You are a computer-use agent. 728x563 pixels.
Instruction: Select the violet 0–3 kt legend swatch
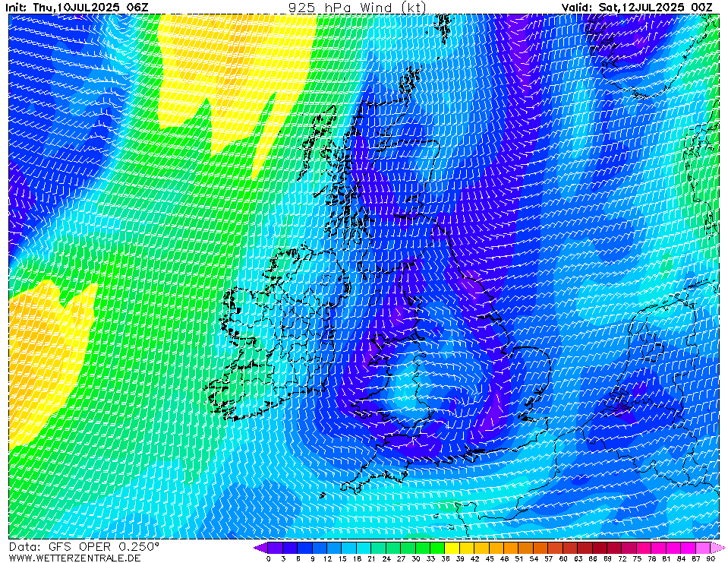tap(276, 548)
